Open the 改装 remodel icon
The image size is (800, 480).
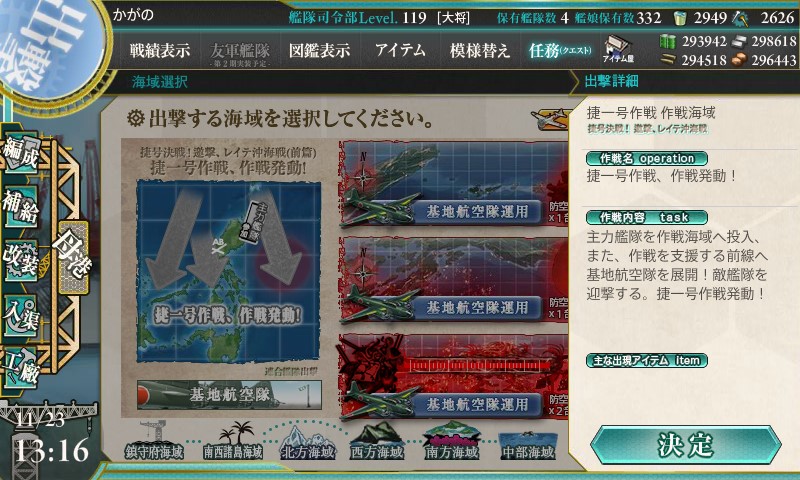[x=21, y=260]
